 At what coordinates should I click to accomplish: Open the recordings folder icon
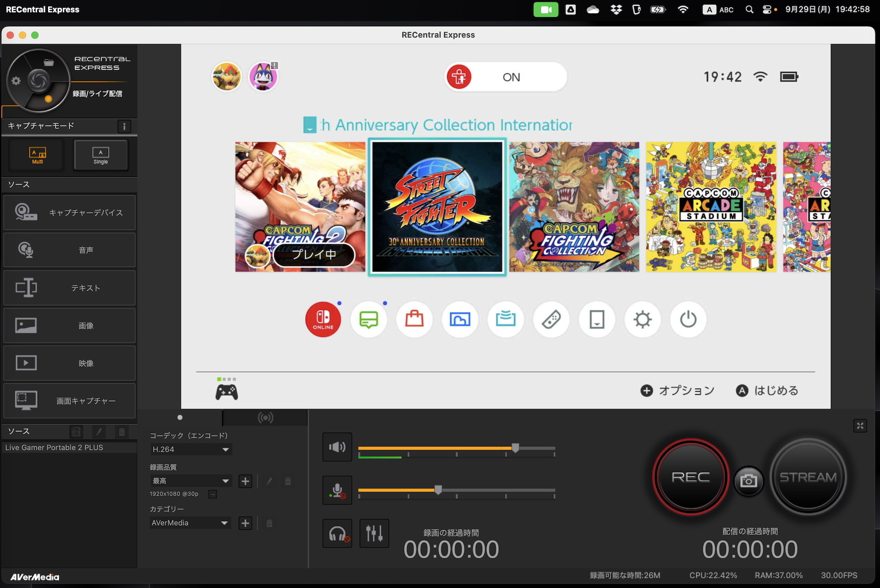click(x=49, y=63)
